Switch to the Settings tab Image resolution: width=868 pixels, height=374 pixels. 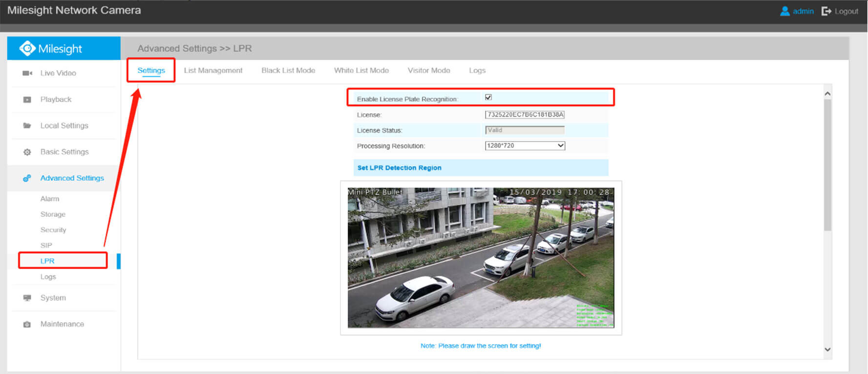151,70
